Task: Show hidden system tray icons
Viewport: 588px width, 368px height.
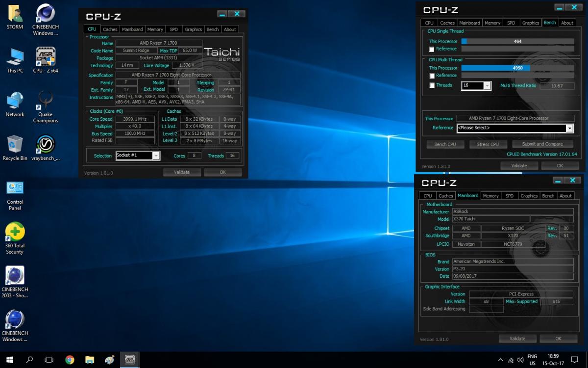Action: (500, 360)
